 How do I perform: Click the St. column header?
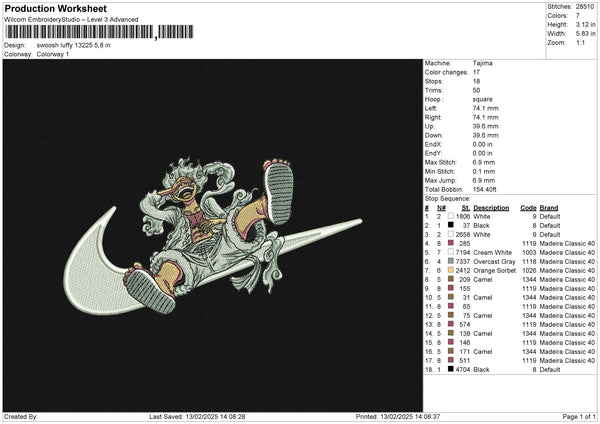pos(466,207)
